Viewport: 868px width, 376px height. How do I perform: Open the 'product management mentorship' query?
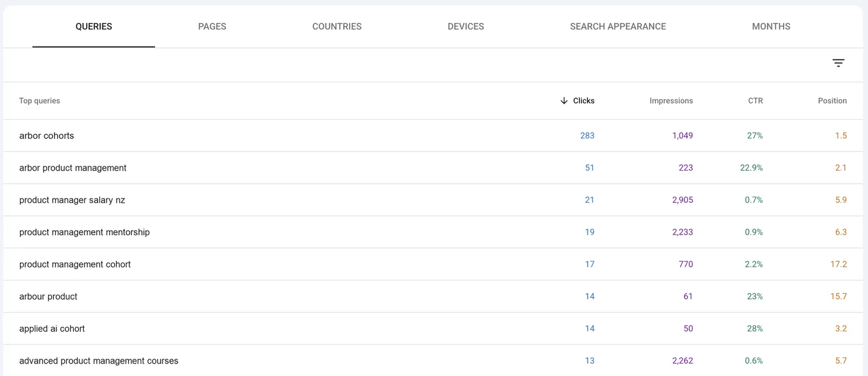(x=84, y=232)
